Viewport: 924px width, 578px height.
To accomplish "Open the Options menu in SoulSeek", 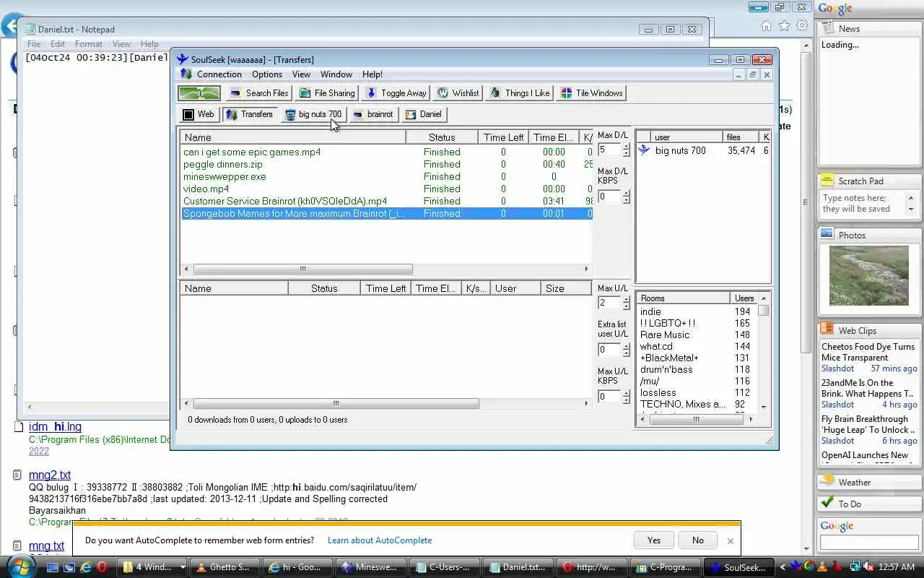I will 267,74.
